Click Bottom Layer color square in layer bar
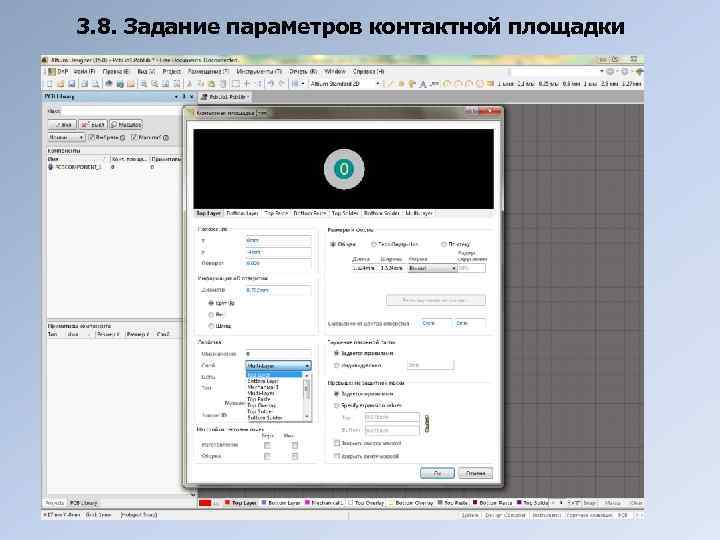Screen dimensions: 720x540 click(264, 503)
